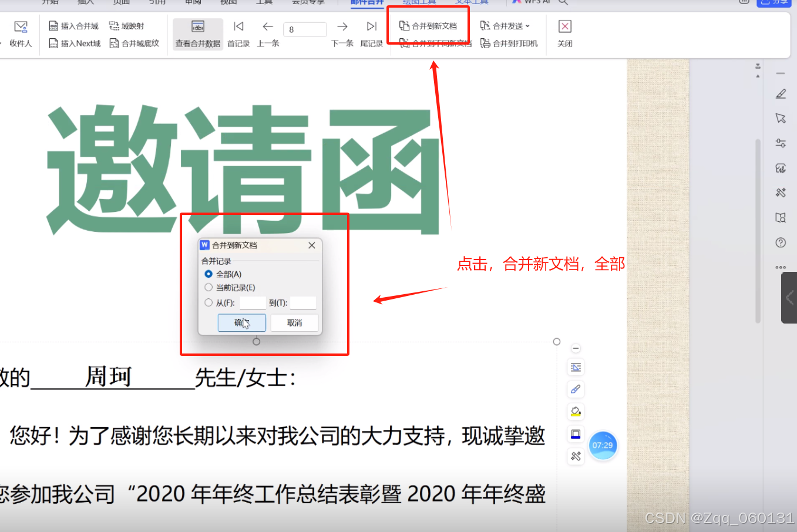Confirm merge with the 确定 button
797x532 pixels.
[x=242, y=323]
